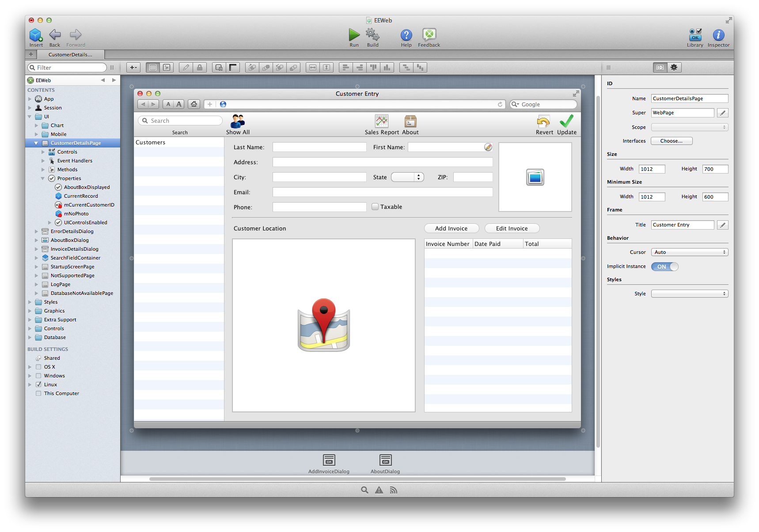Screen dimensions: 759x532
Task: Open the Style dropdown
Action: pos(690,294)
